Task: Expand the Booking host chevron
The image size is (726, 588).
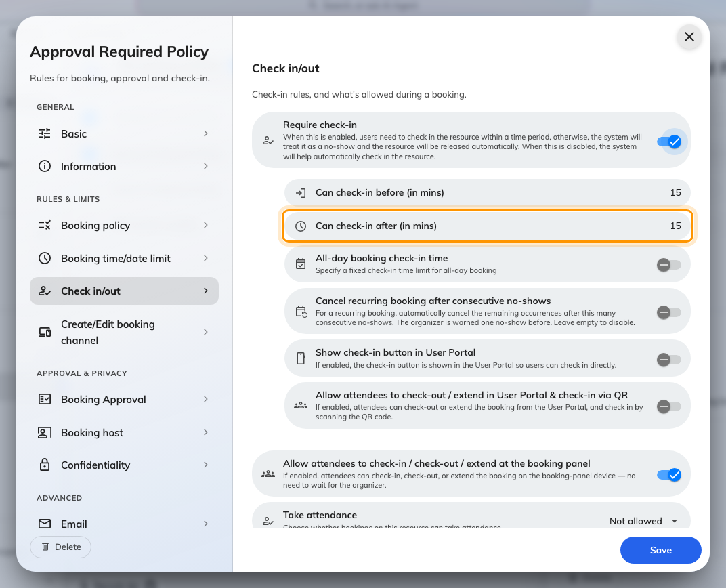Action: tap(206, 432)
